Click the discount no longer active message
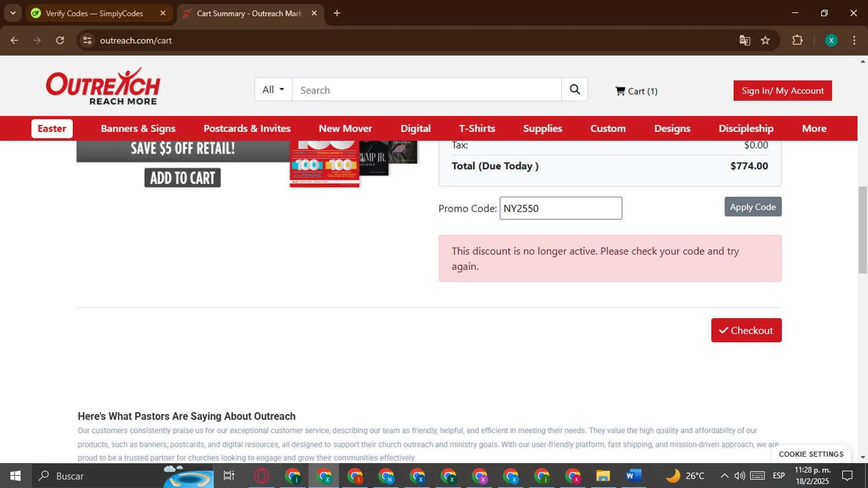Screen dimensions: 868x488 [610, 259]
